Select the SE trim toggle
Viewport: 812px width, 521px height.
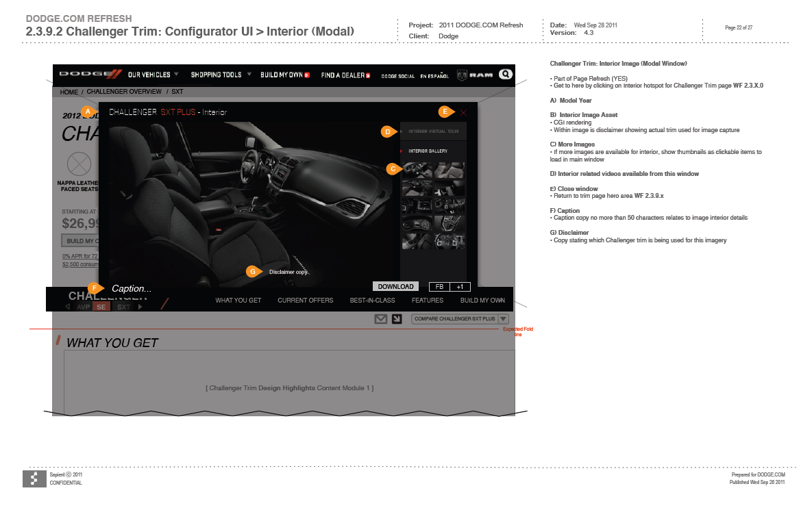101,307
